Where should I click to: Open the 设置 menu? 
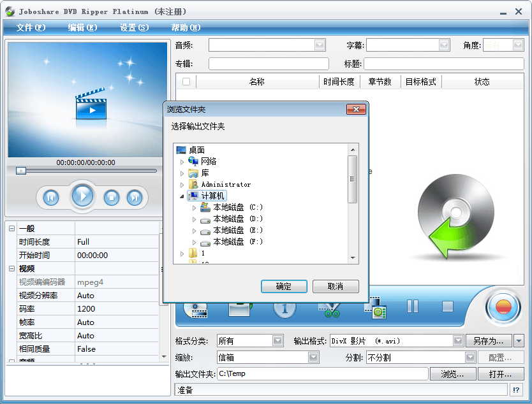point(134,27)
